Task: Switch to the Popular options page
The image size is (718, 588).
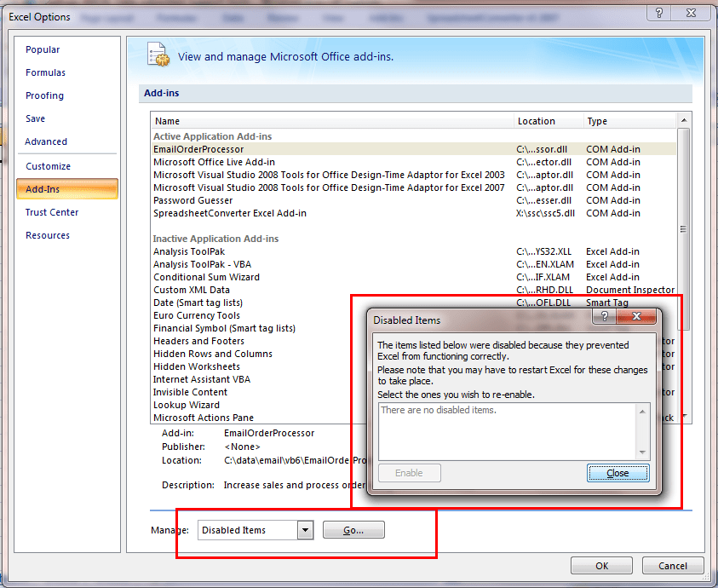Action: click(43, 49)
